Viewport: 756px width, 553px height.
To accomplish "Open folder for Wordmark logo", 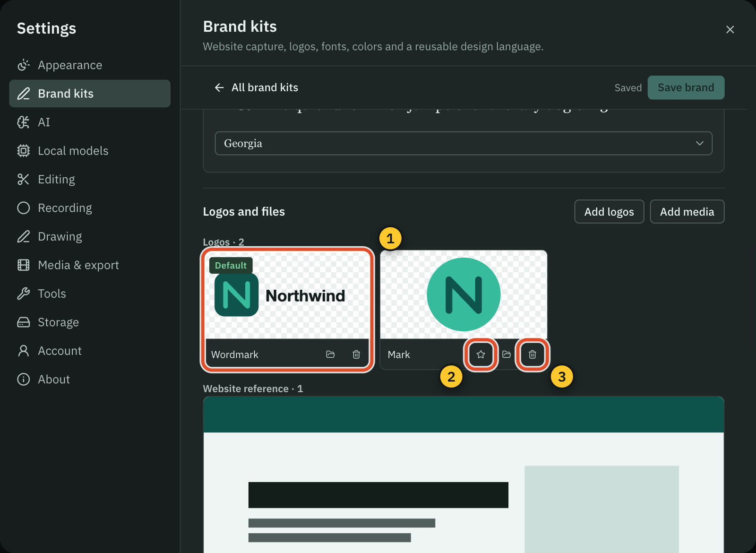I will click(x=330, y=354).
